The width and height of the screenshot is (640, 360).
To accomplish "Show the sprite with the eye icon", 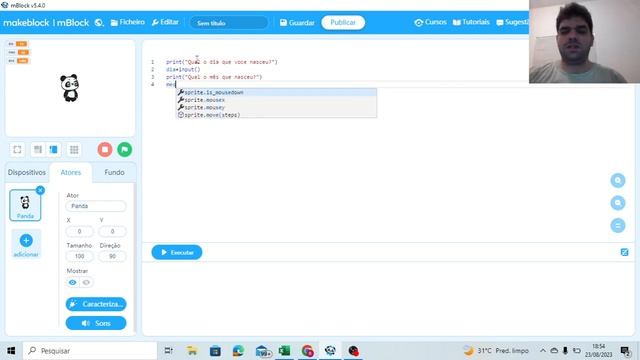I will pyautogui.click(x=72, y=282).
